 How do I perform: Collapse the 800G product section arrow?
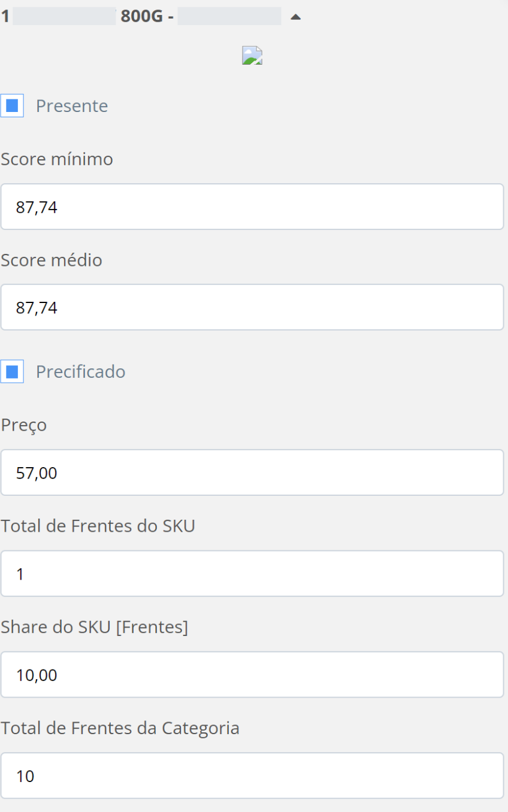point(295,17)
